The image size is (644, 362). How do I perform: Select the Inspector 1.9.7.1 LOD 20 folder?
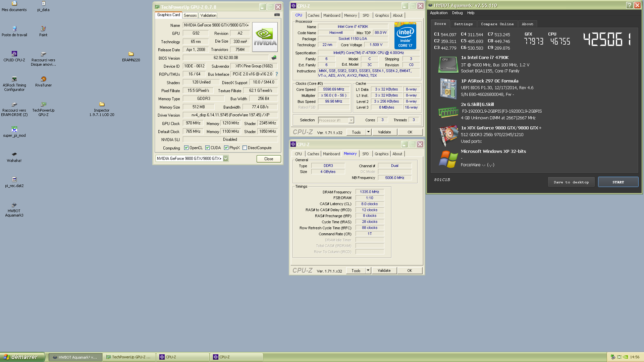click(102, 109)
